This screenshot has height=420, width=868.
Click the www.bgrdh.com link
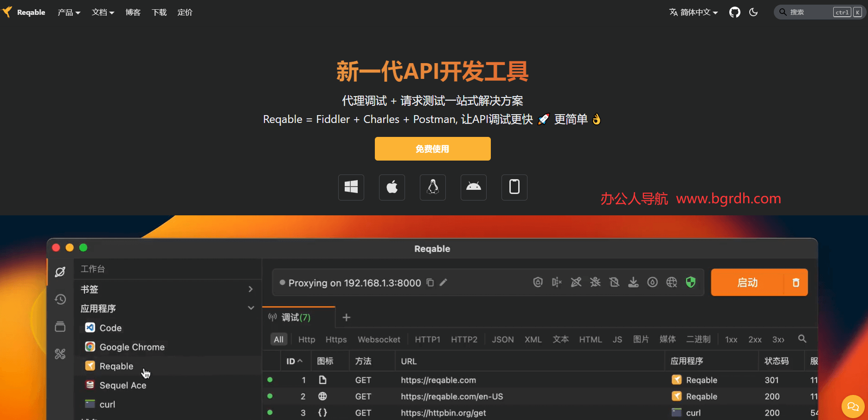pos(728,199)
